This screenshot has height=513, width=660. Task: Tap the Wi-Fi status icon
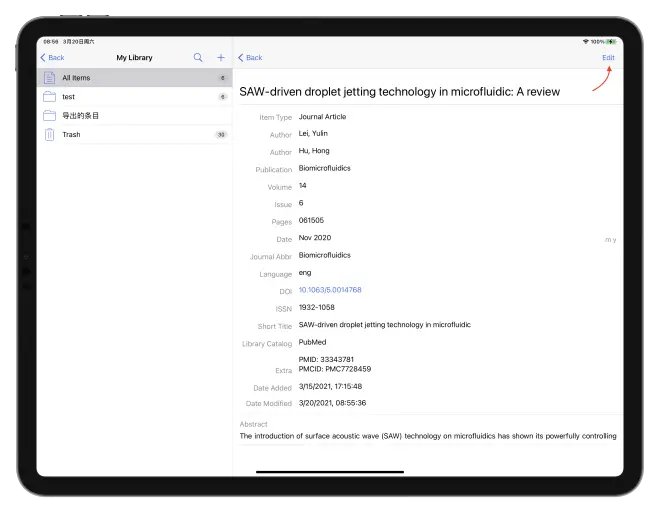[x=585, y=42]
